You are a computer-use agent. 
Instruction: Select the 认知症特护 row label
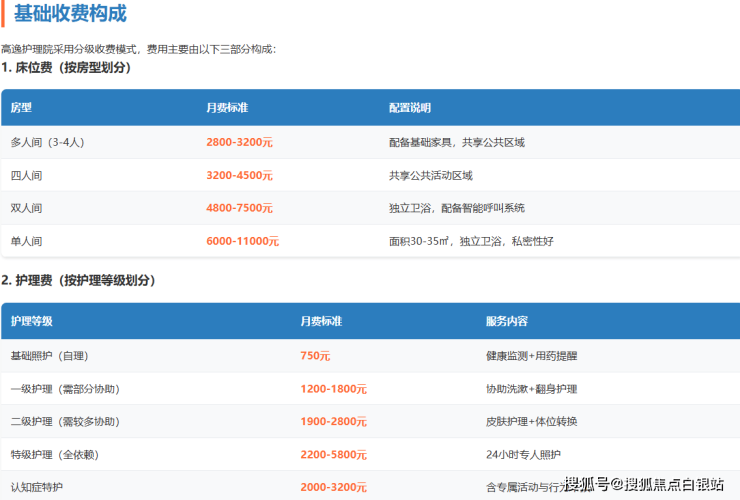pyautogui.click(x=36, y=487)
